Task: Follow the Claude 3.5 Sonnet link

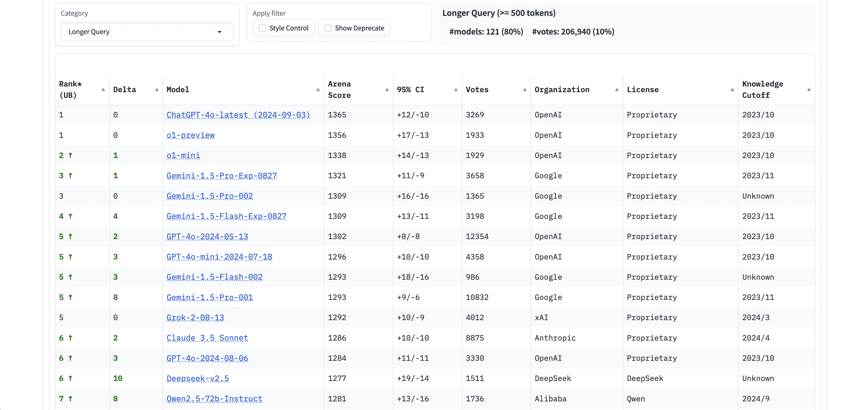Action: tap(207, 338)
